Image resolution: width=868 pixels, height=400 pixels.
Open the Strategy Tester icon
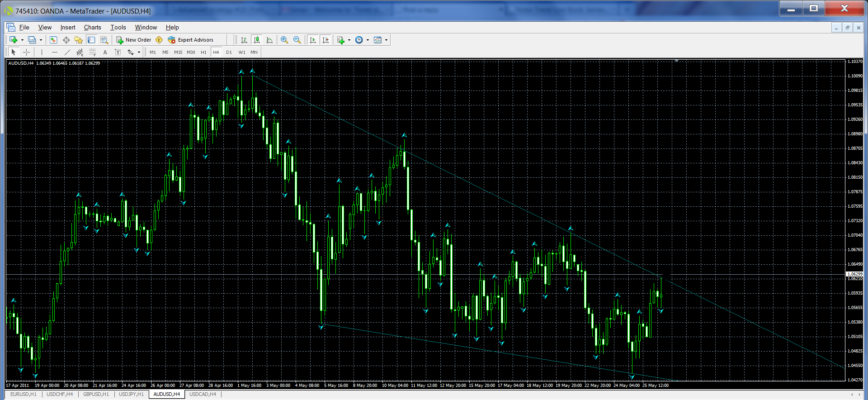click(104, 40)
